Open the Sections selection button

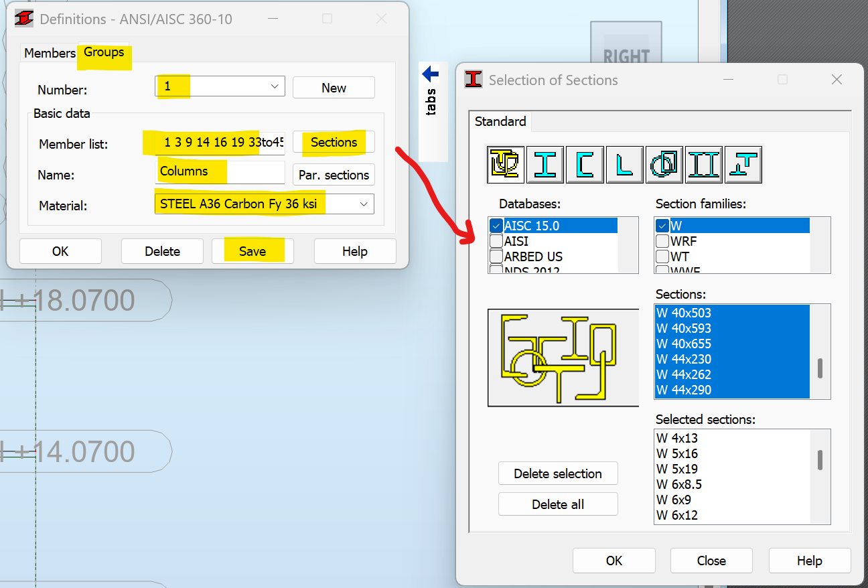pyautogui.click(x=334, y=142)
